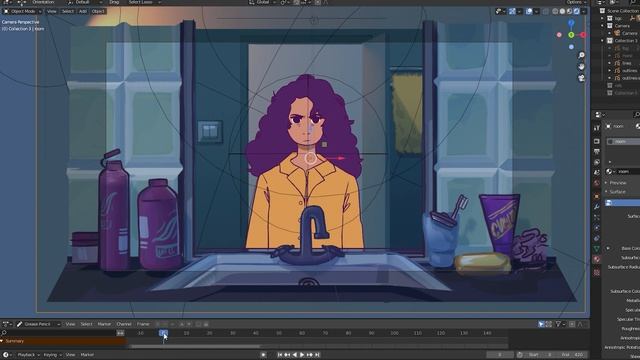Screen dimensions: 640x360
Task: Click the properties editor search icon
Action: pyautogui.click(x=637, y=115)
